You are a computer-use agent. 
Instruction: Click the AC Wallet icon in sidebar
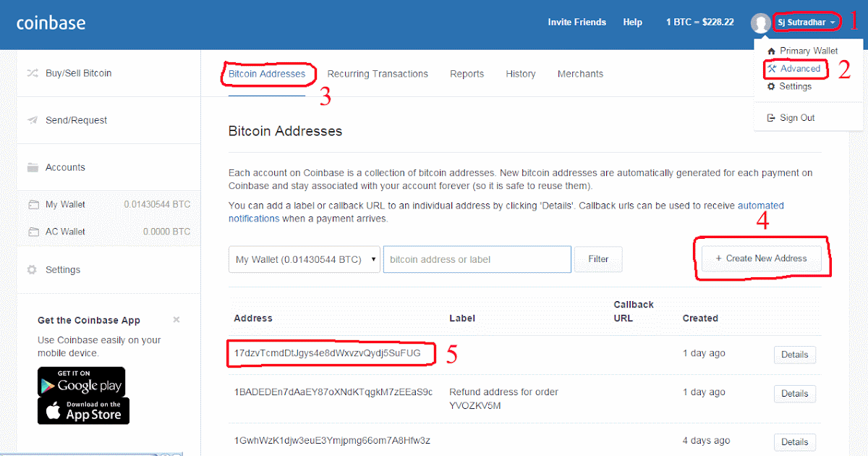coord(33,232)
